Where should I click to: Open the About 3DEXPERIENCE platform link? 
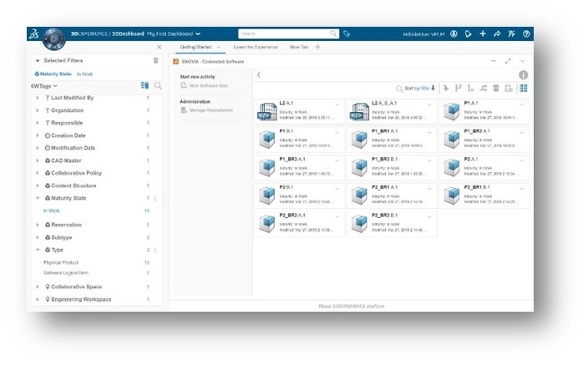point(352,306)
